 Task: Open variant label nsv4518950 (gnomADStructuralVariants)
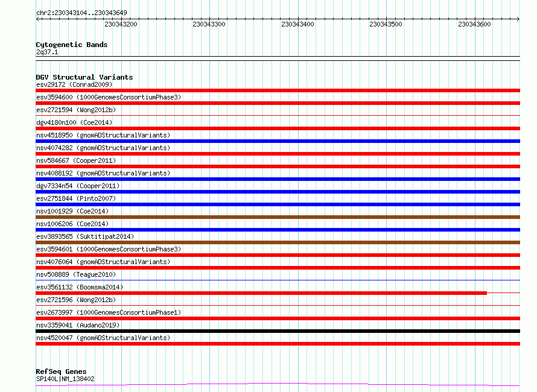click(103, 135)
